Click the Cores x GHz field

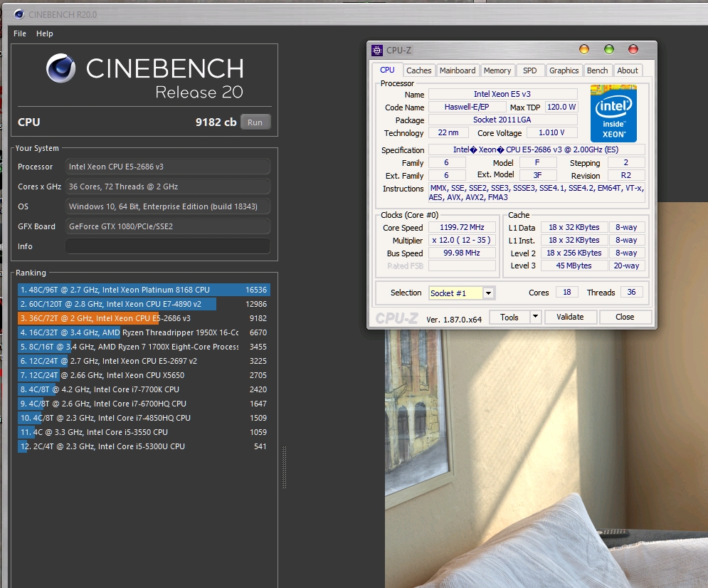(167, 187)
